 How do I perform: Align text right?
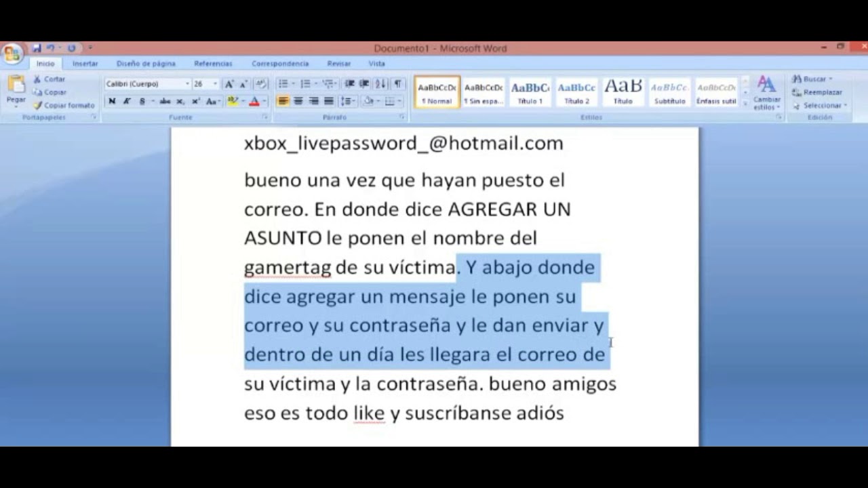pyautogui.click(x=313, y=101)
